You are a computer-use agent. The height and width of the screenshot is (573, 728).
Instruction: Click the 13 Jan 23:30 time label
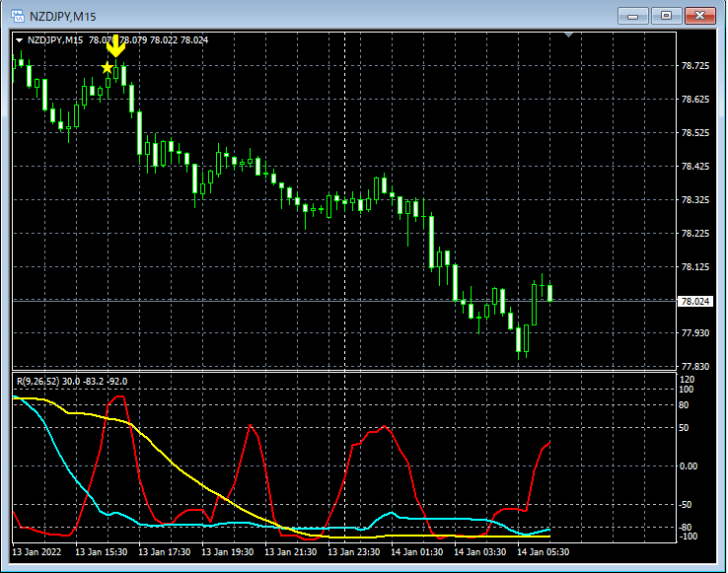[354, 552]
